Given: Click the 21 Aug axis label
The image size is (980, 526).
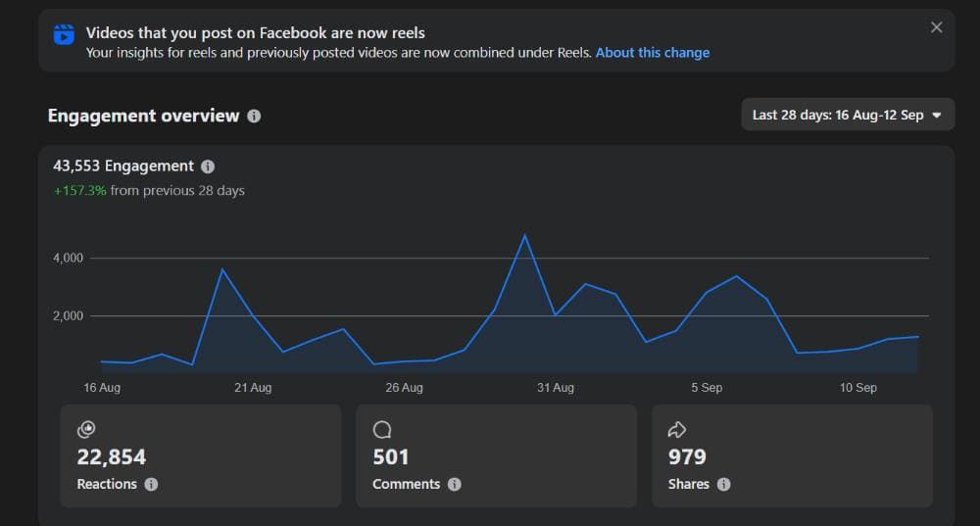Looking at the screenshot, I should pyautogui.click(x=253, y=387).
